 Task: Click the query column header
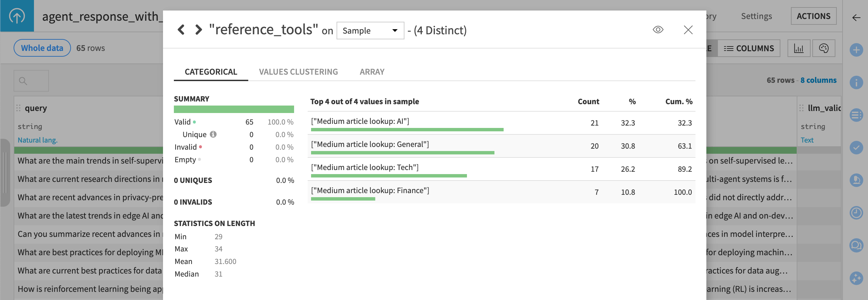coord(36,108)
